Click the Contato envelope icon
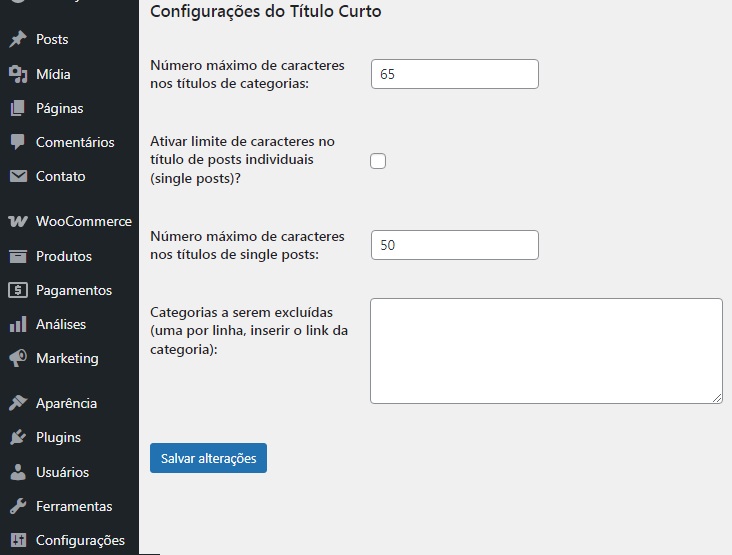This screenshot has height=555, width=732. [18, 176]
